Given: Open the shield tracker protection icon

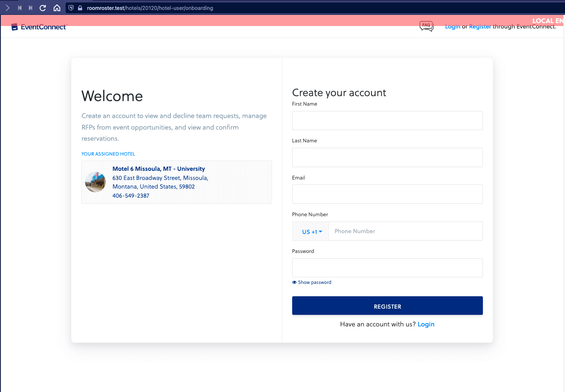Looking at the screenshot, I should tap(71, 8).
